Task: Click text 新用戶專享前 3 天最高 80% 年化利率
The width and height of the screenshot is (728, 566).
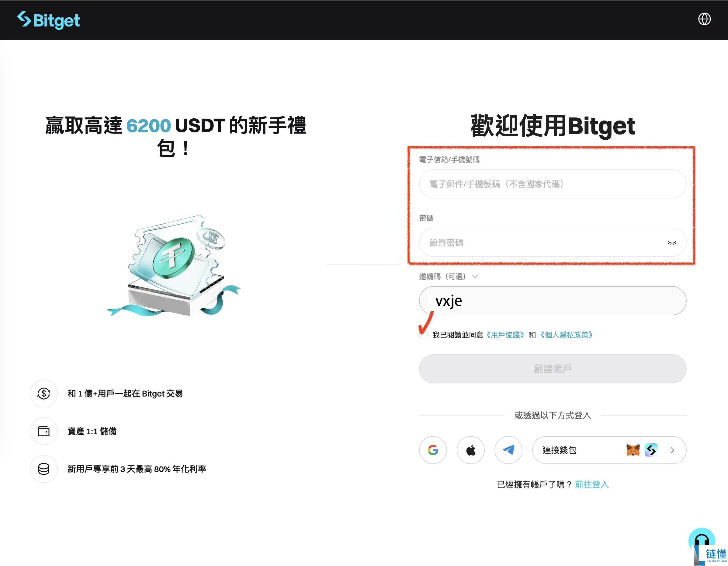Action: [137, 469]
